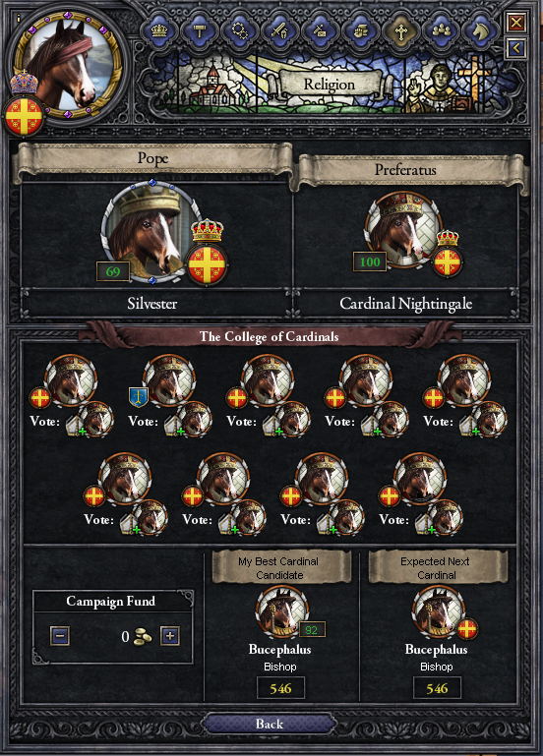The image size is (543, 756).
Task: Click Bucephalus under Expected Next Cardinal
Action: point(438,611)
